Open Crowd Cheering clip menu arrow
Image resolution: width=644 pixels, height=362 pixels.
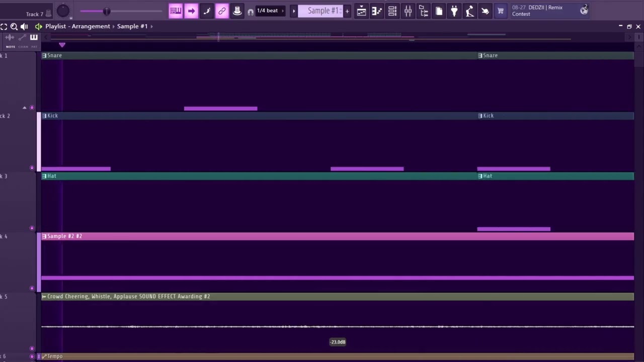[44, 296]
